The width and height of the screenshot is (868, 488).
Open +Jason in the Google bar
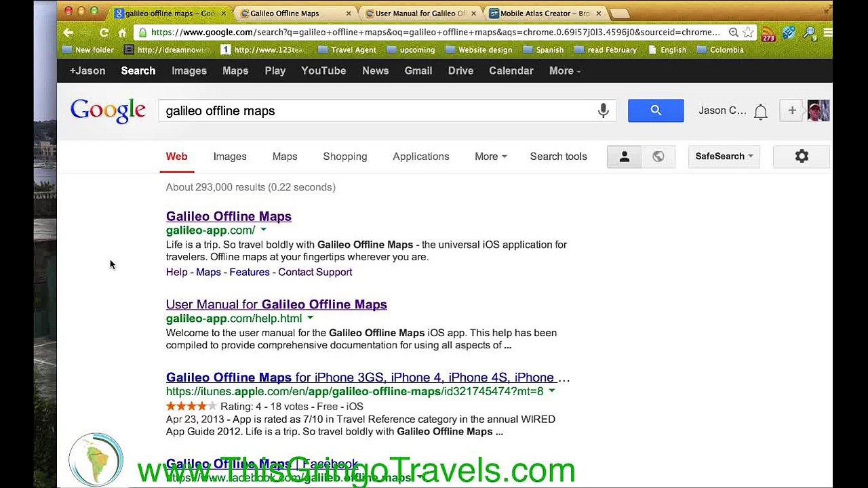(87, 70)
